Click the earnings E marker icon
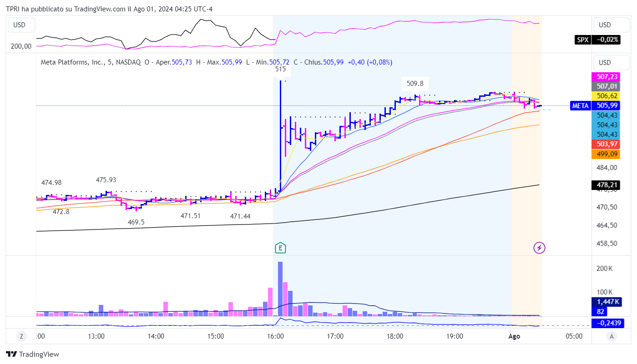Viewport: 637px width, 364px height. [x=281, y=248]
